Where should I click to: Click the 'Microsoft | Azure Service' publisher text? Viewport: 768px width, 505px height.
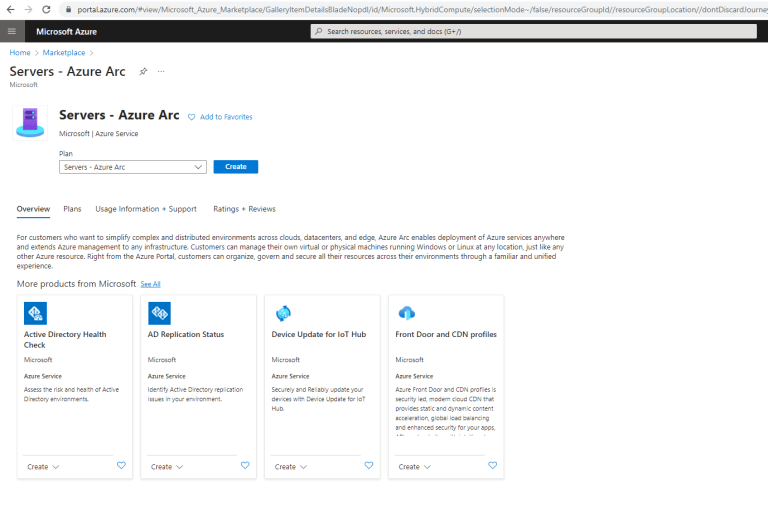(x=98, y=134)
